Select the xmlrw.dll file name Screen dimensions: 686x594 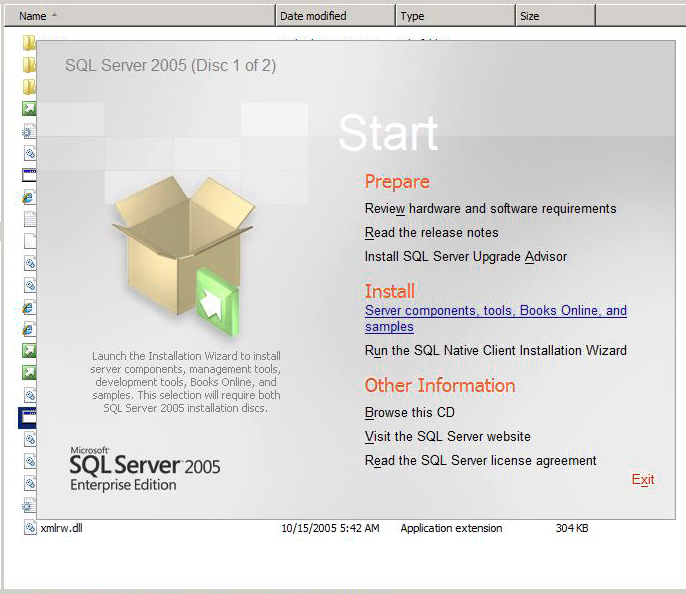[62, 528]
